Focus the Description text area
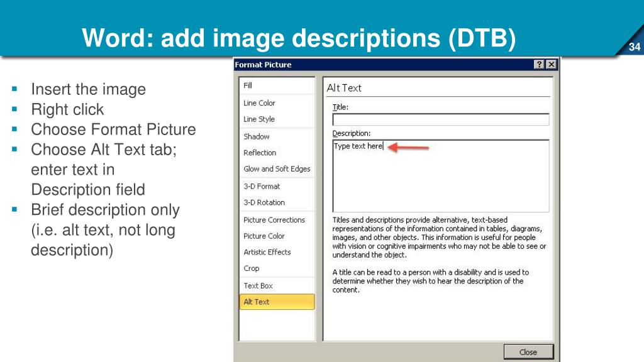This screenshot has width=644, height=362. click(x=441, y=176)
